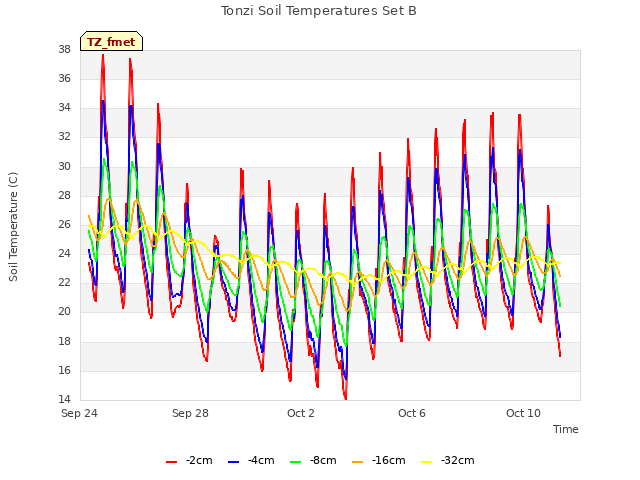Click the 26 y-axis tick label
Image resolution: width=640 pixels, height=480 pixels.
64,224
